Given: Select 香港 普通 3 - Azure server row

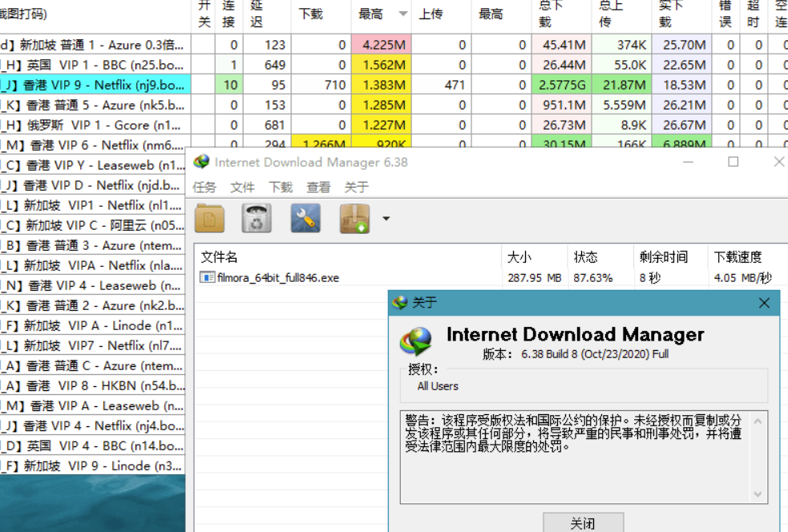Looking at the screenshot, I should [x=92, y=246].
